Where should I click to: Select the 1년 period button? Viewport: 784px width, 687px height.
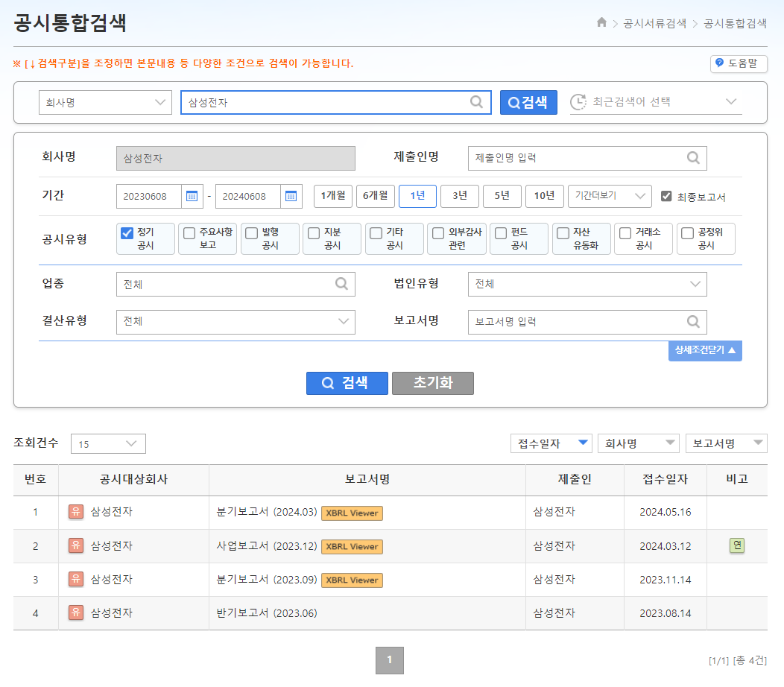tap(417, 196)
